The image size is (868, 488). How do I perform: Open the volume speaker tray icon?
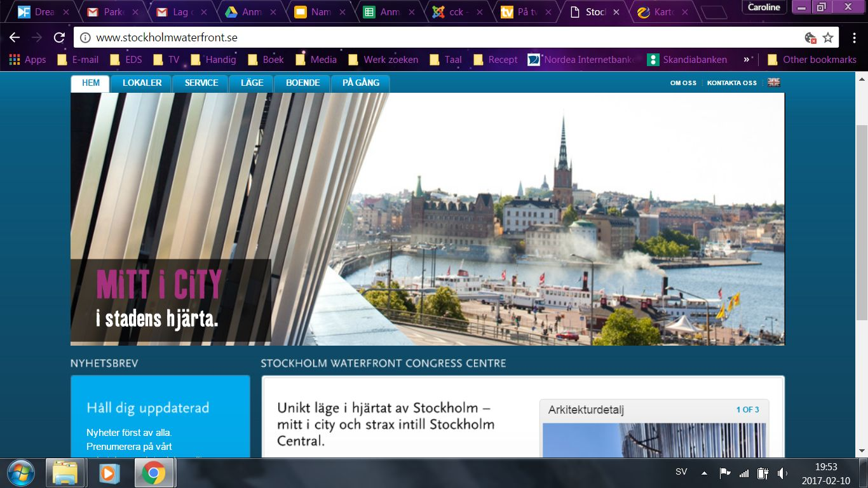tap(782, 473)
